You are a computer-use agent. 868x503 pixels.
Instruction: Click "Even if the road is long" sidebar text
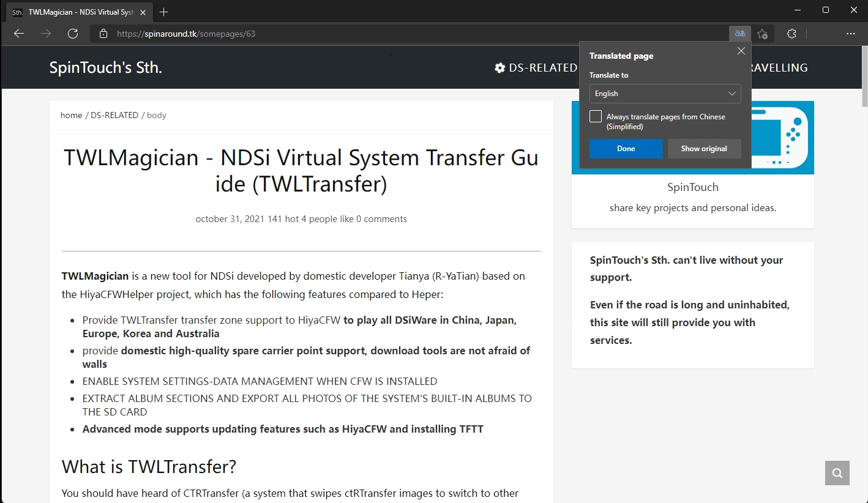(690, 322)
